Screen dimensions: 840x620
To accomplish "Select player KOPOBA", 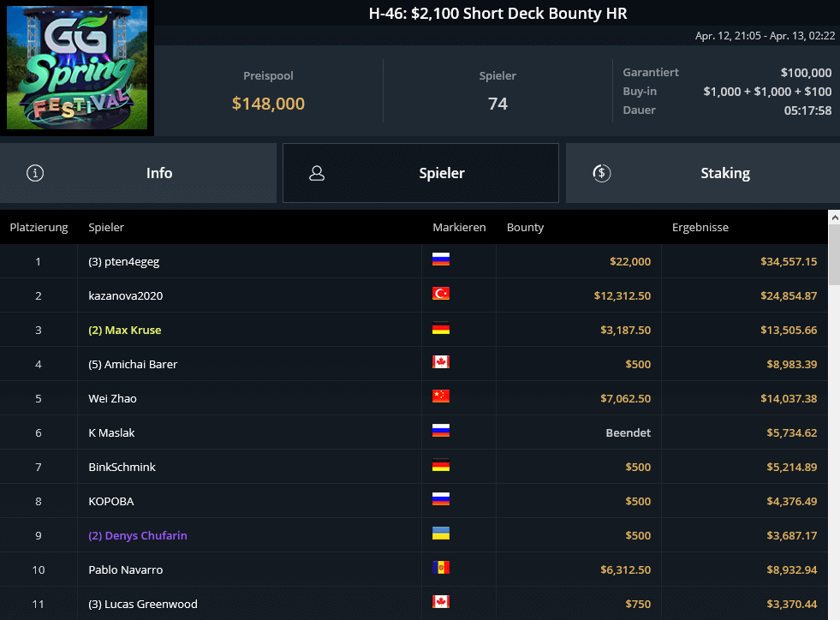I will click(111, 502).
